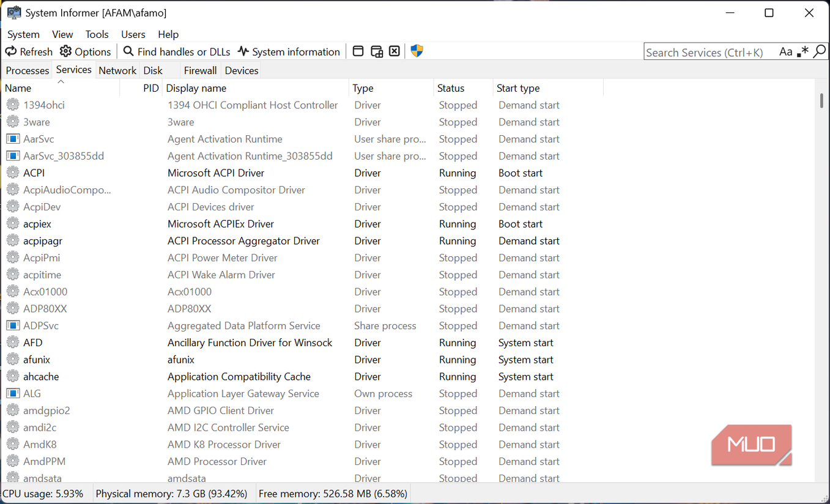The width and height of the screenshot is (830, 504).
Task: Click the find window and thread icon
Action: pos(377,51)
